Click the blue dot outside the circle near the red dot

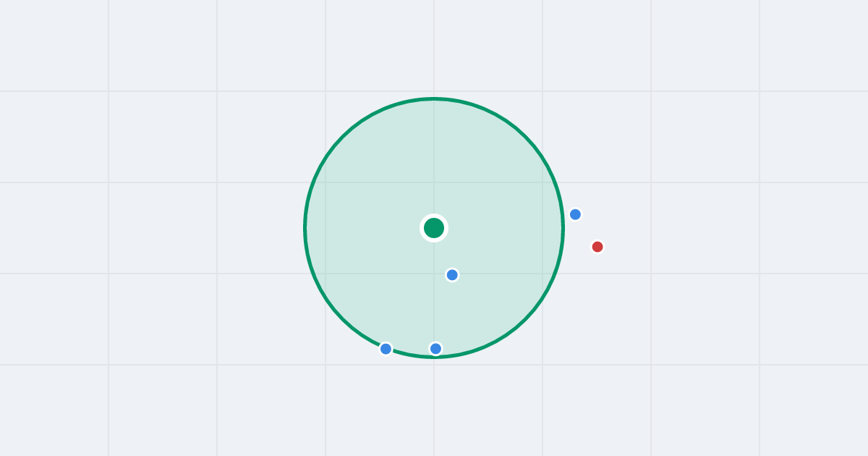(575, 214)
